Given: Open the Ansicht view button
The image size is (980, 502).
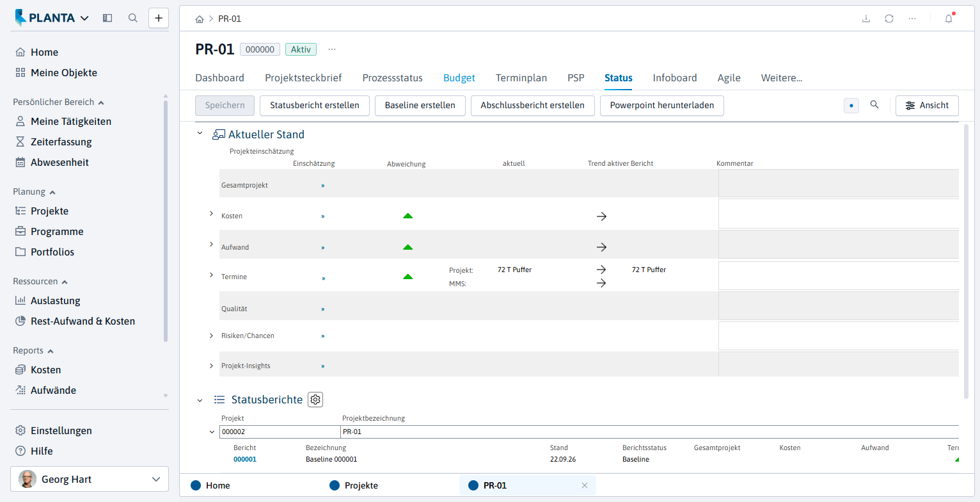Looking at the screenshot, I should tap(927, 106).
